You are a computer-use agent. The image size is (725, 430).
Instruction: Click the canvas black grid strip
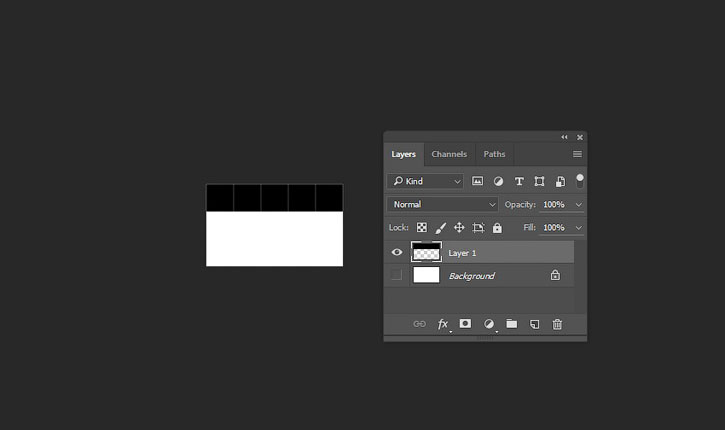[275, 197]
